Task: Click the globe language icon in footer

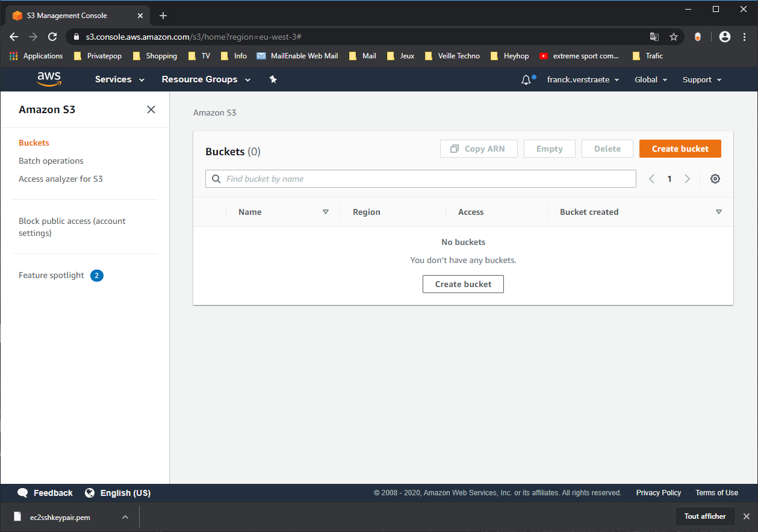Action: (x=90, y=493)
